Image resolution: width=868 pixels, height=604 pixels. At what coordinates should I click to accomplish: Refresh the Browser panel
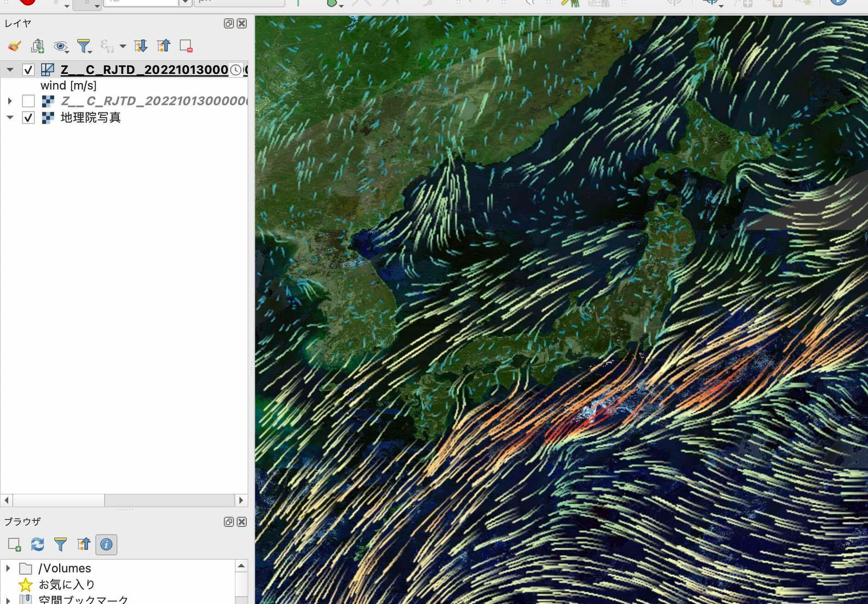coord(37,544)
